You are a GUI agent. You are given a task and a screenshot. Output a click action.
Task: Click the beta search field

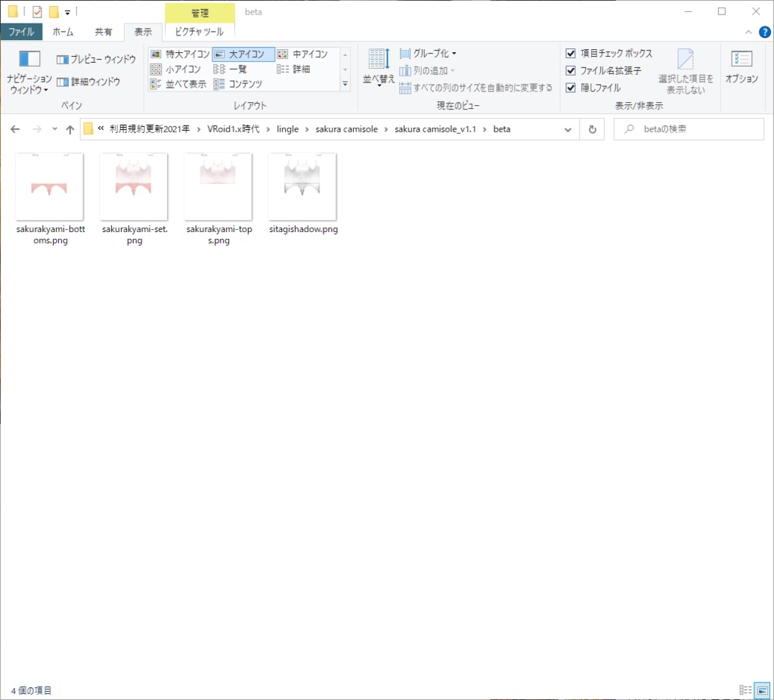tap(689, 129)
